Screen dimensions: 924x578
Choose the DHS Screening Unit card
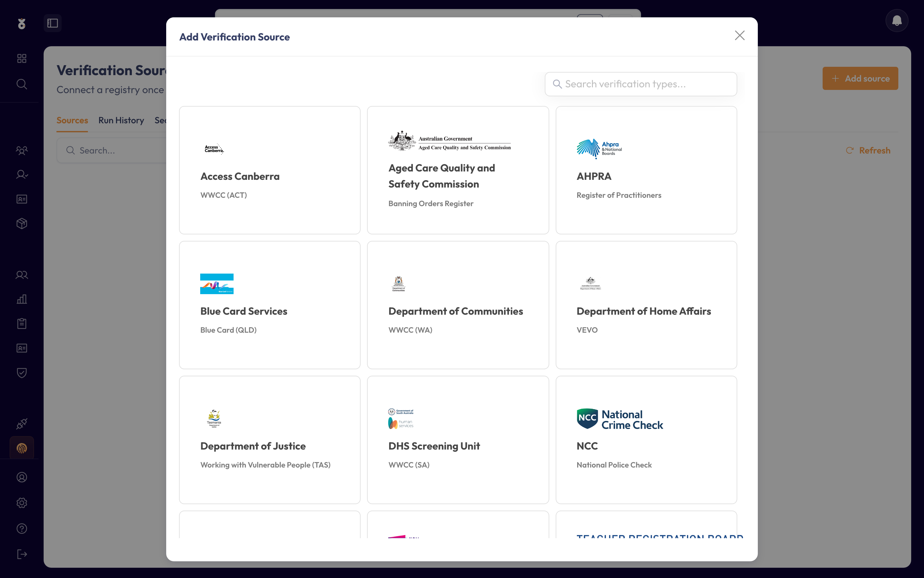tap(458, 440)
